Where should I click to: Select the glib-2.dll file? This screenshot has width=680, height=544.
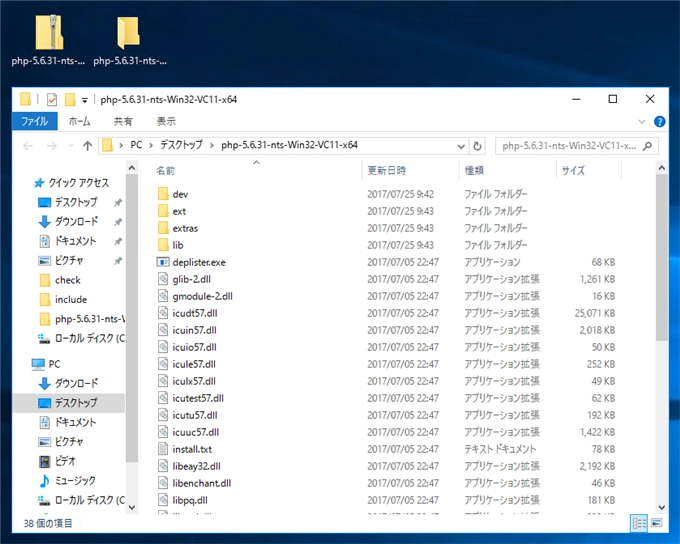tap(184, 279)
